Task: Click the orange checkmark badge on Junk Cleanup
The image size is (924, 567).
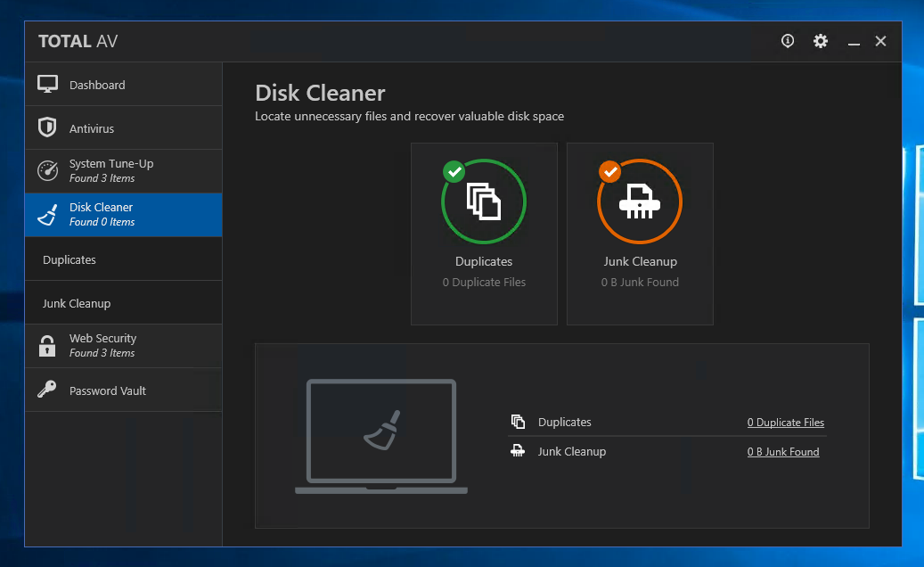Action: pyautogui.click(x=609, y=172)
